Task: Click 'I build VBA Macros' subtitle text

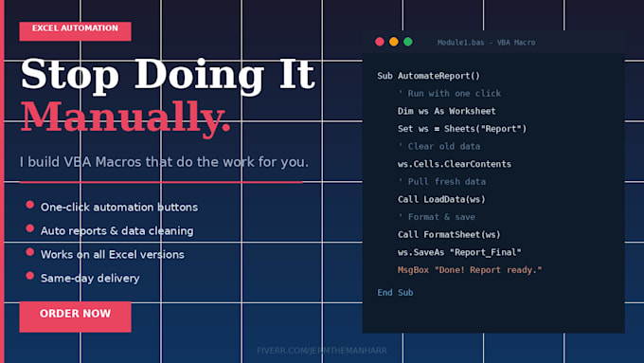Action: pos(164,162)
